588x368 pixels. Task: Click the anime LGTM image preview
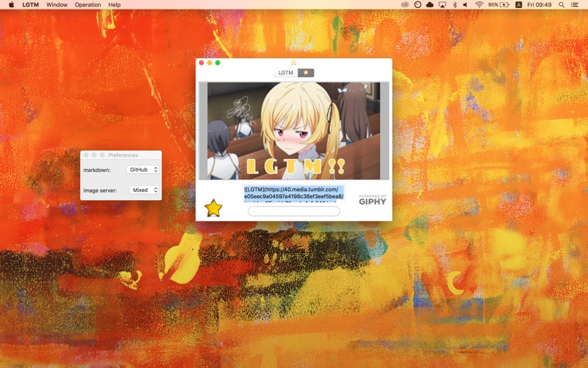293,131
